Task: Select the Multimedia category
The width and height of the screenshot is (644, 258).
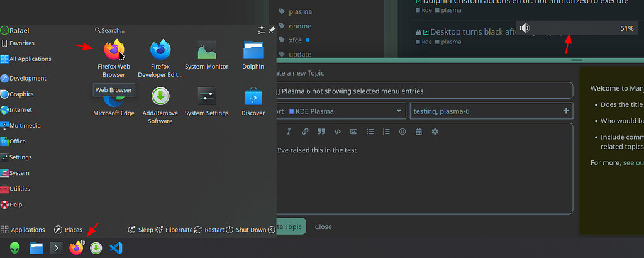Action: tap(24, 126)
